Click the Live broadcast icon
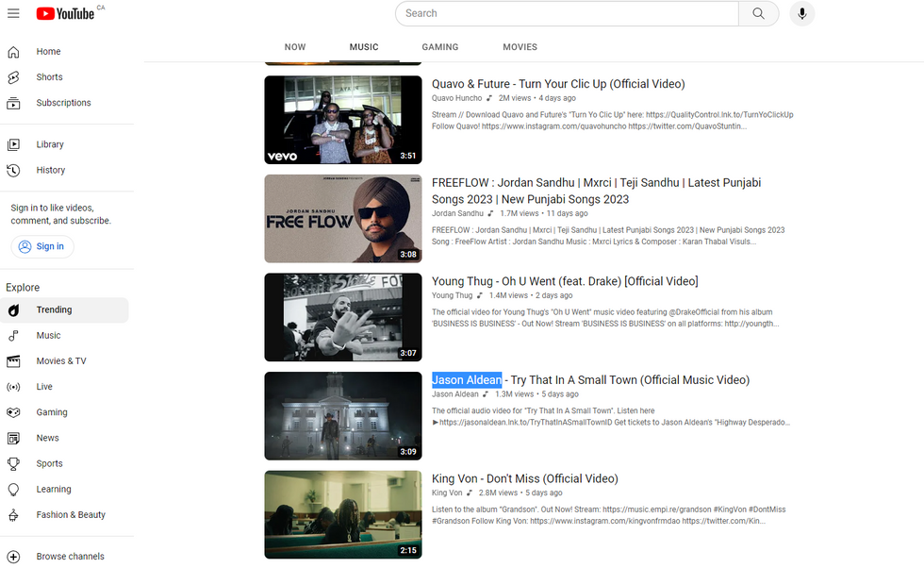 pyautogui.click(x=13, y=387)
